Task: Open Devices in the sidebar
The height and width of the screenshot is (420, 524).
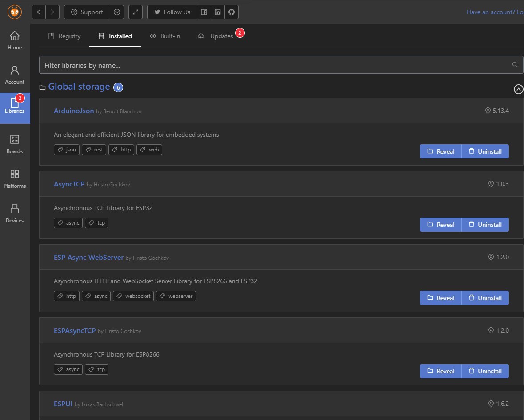Action: pyautogui.click(x=15, y=214)
